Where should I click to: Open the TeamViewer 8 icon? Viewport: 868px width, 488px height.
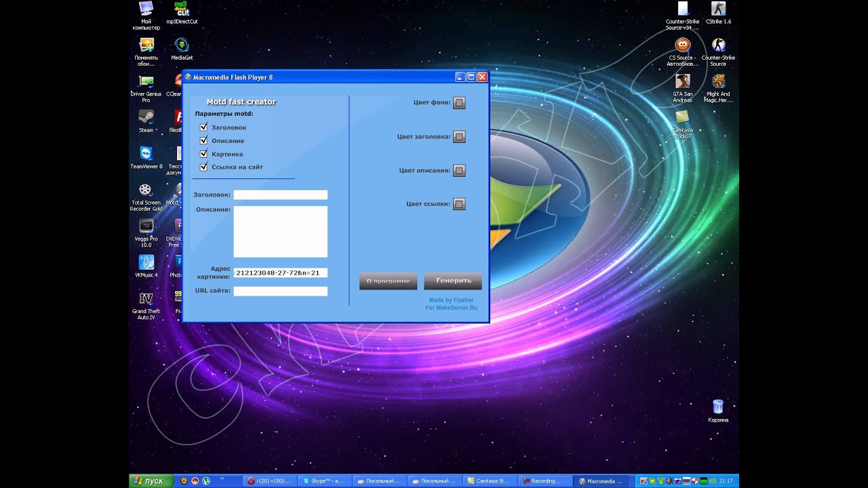pos(146,157)
